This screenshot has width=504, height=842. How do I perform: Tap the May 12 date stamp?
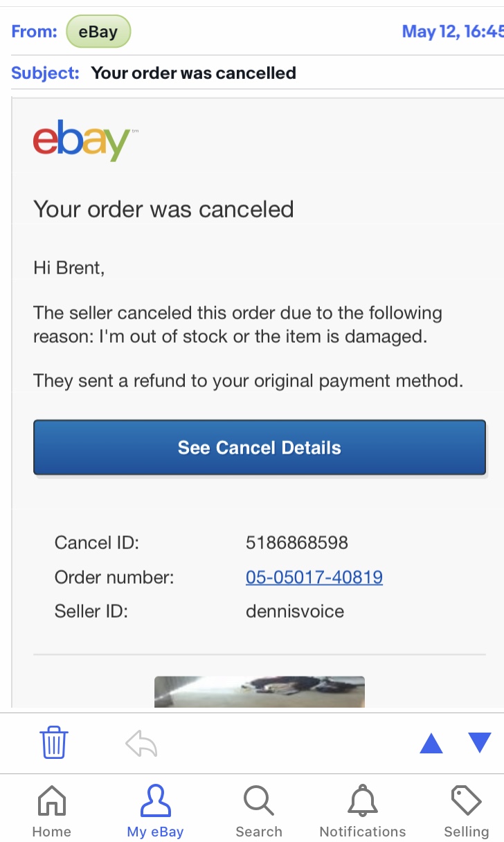click(x=452, y=32)
